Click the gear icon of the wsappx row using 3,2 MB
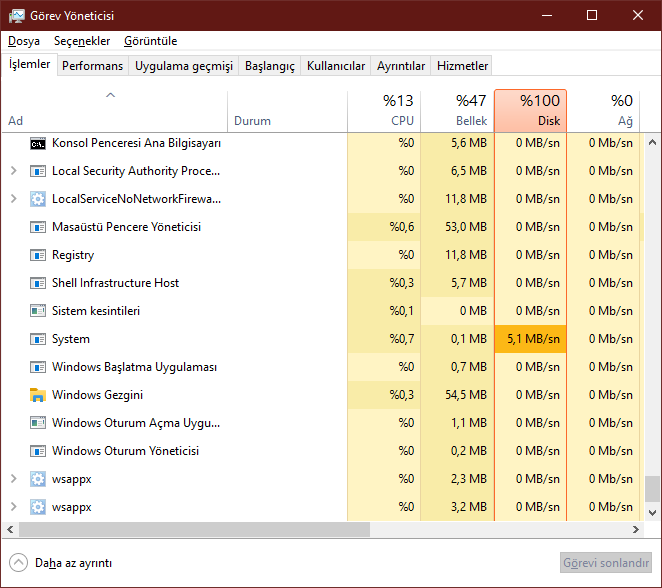662x588 pixels. point(38,507)
